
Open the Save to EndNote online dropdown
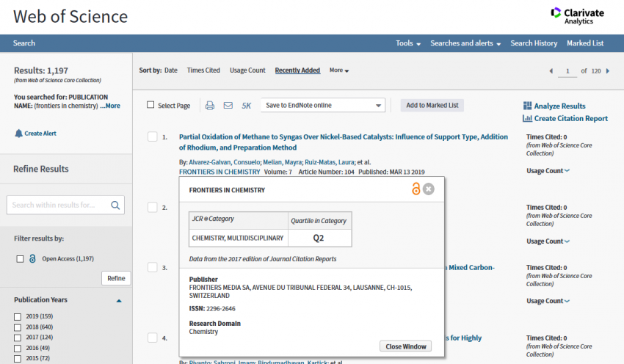coord(323,106)
